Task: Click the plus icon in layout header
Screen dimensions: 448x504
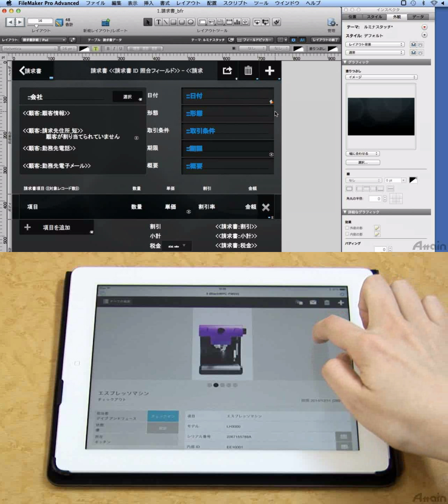Action: pyautogui.click(x=269, y=71)
